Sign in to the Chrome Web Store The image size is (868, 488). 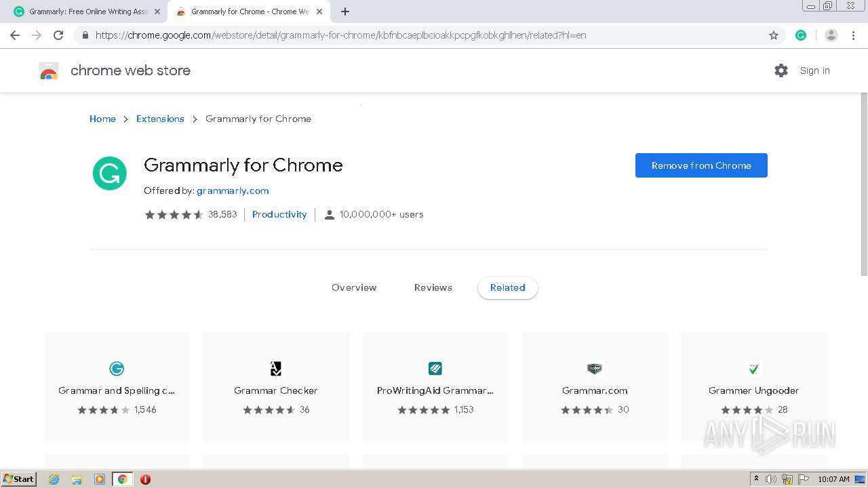(814, 70)
